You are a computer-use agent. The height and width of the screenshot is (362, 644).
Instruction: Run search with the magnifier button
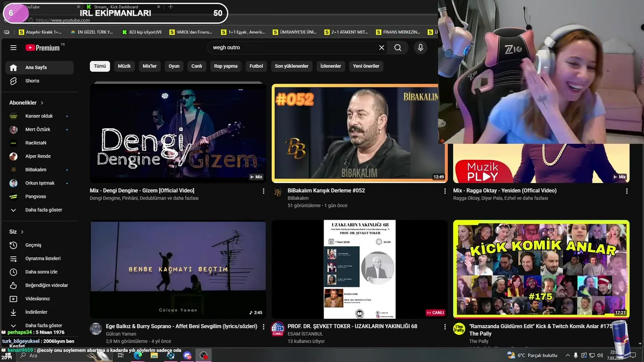pyautogui.click(x=397, y=47)
